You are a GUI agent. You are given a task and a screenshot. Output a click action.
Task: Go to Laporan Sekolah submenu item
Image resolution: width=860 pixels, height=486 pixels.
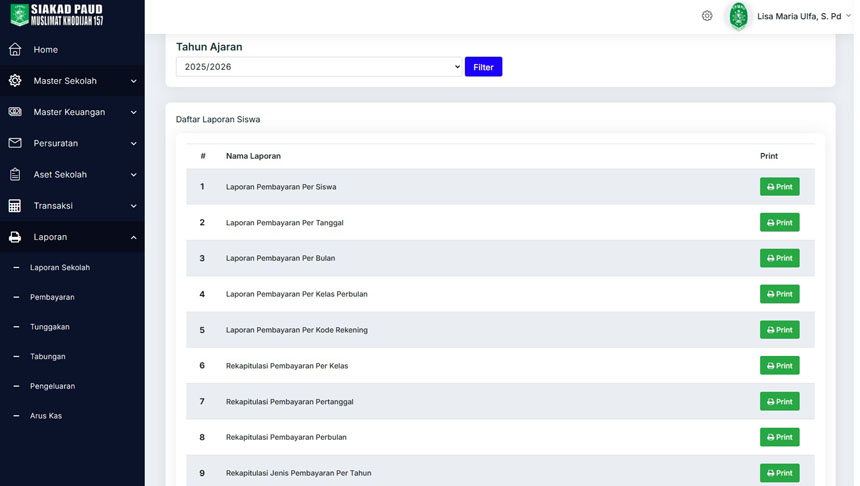[60, 268]
